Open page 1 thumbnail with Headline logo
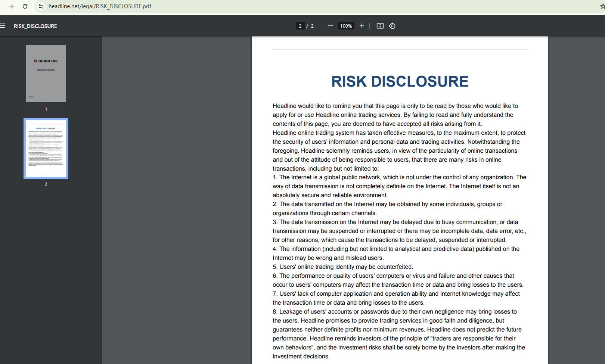Viewport: 605px width, 364px height. pos(46,74)
